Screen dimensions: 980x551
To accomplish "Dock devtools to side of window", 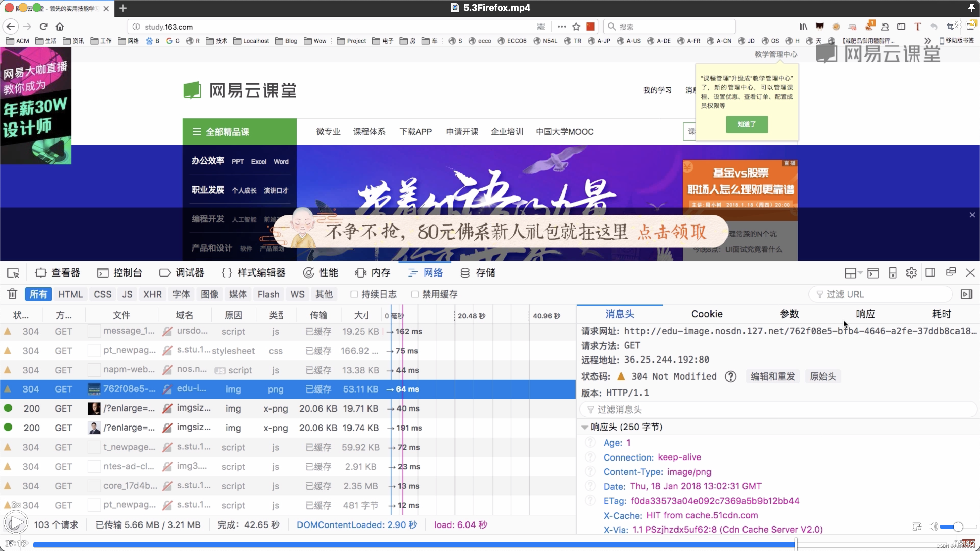I will 930,273.
